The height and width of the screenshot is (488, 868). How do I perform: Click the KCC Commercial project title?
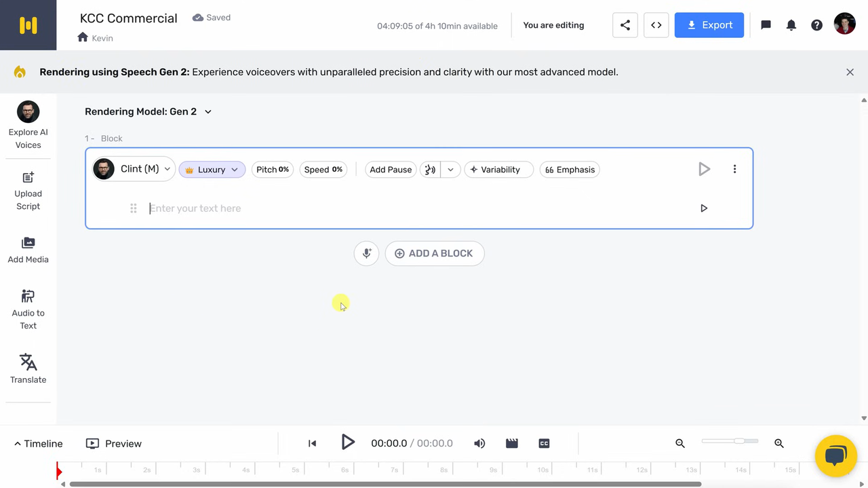(x=128, y=18)
